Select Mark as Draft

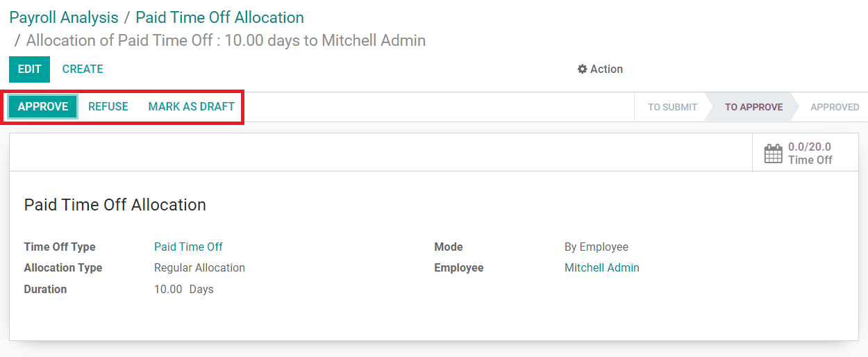click(x=192, y=106)
